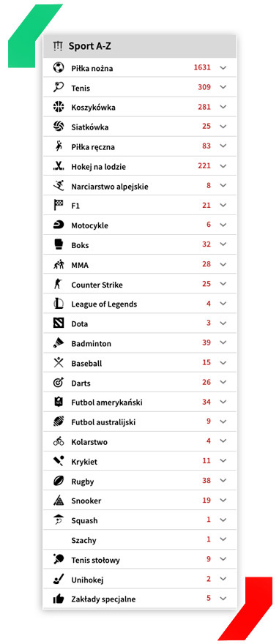This screenshot has width=279, height=644.
Task: Expand the Szachy chevron
Action: coord(223,539)
